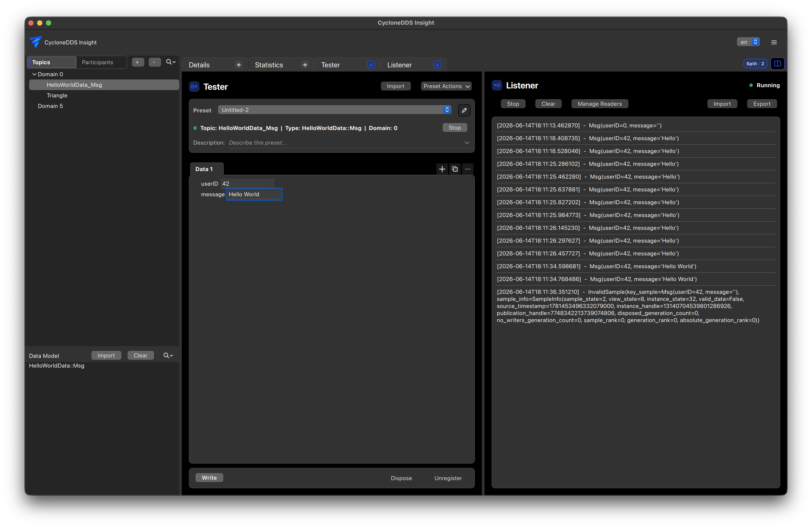Open Manage Readers

tap(600, 104)
